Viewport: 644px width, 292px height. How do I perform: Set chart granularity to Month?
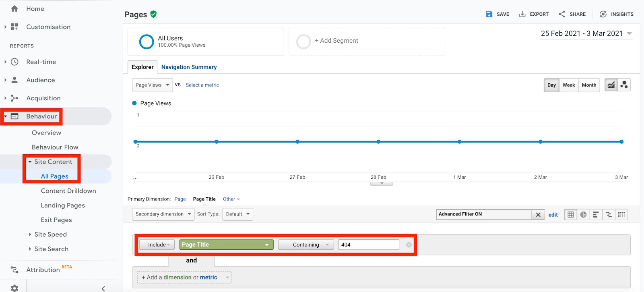click(589, 85)
